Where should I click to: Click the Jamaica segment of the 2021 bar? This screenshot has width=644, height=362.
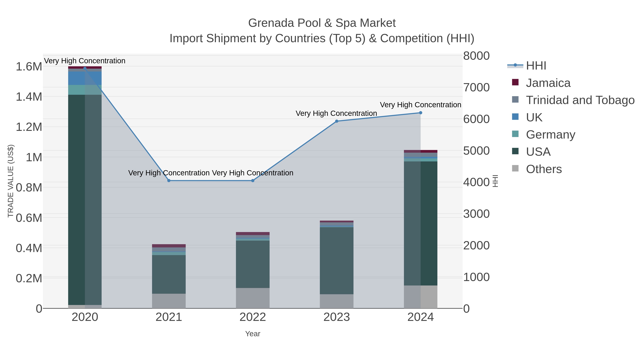point(169,246)
